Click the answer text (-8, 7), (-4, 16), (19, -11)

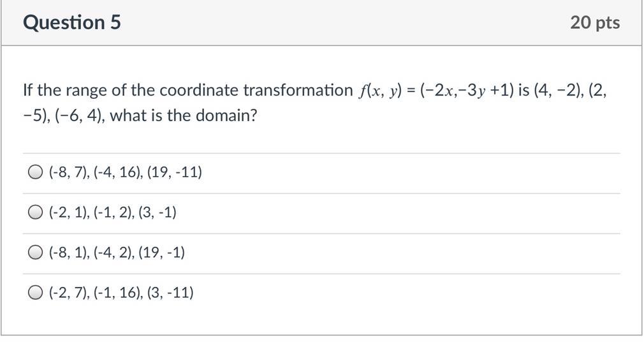(126, 172)
